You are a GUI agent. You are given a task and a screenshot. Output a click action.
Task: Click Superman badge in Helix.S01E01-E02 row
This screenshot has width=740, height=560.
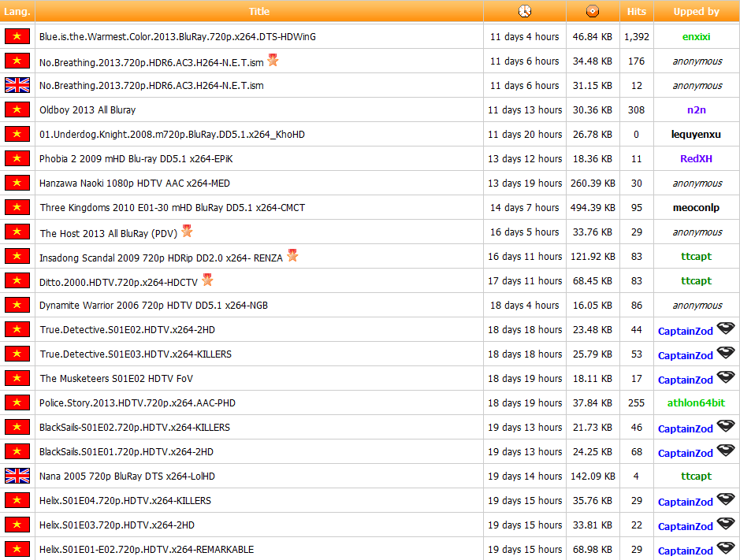pyautogui.click(x=725, y=547)
